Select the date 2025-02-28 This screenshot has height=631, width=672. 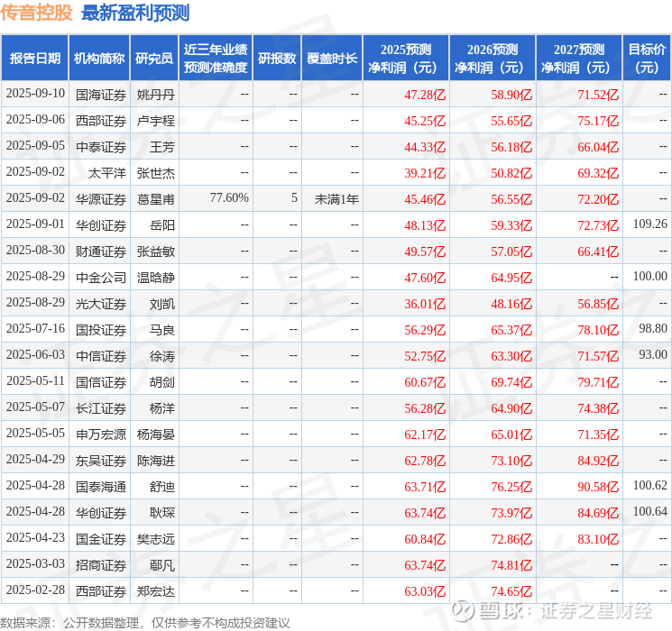coord(35,590)
